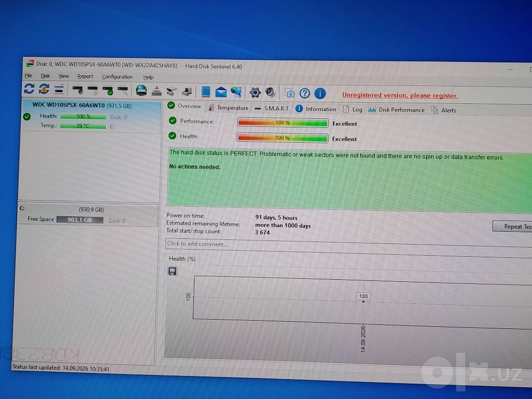Click the blue envelope email icon
Screen dimensions: 532x399
point(221,92)
